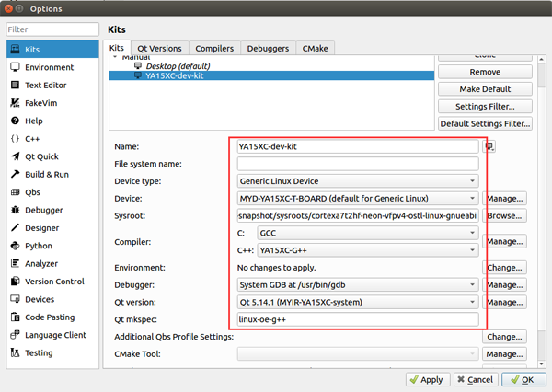Open Python settings icon
This screenshot has height=392, width=552.
click(15, 246)
